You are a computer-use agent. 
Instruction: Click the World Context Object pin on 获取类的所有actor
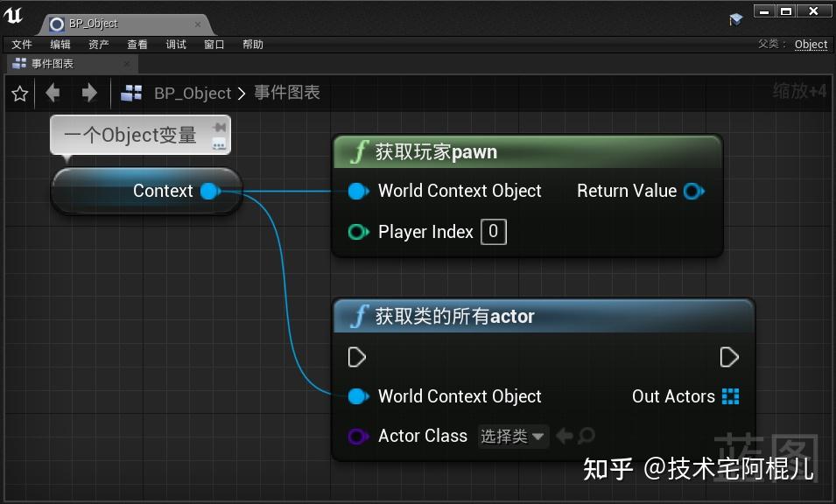pos(358,396)
